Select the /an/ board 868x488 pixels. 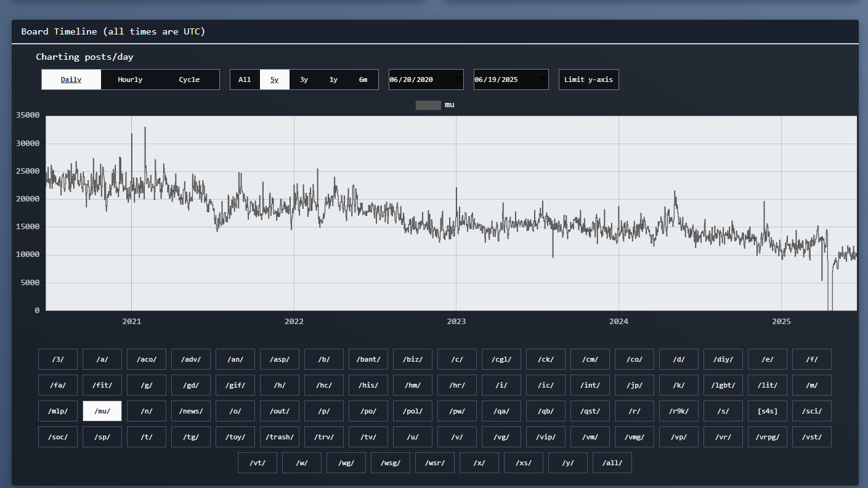(235, 359)
